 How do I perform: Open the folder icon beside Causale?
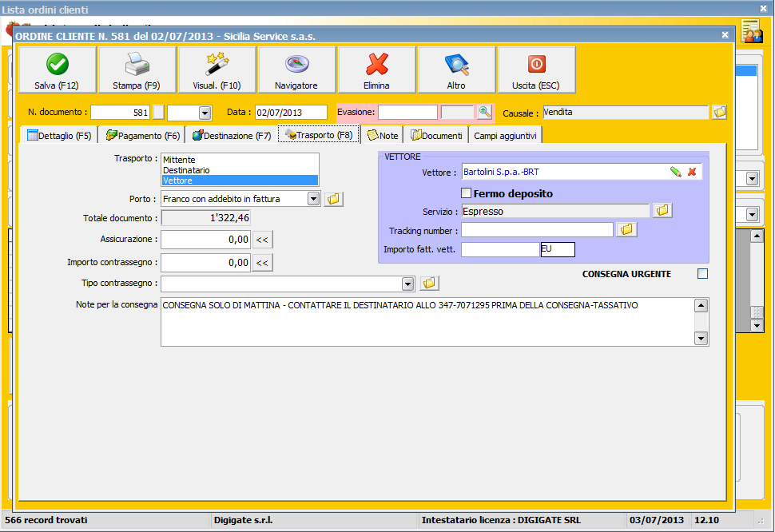[720, 112]
